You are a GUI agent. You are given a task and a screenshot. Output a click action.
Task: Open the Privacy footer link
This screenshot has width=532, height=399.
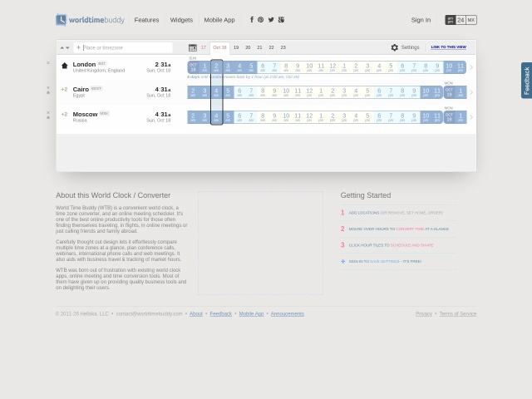coord(424,314)
